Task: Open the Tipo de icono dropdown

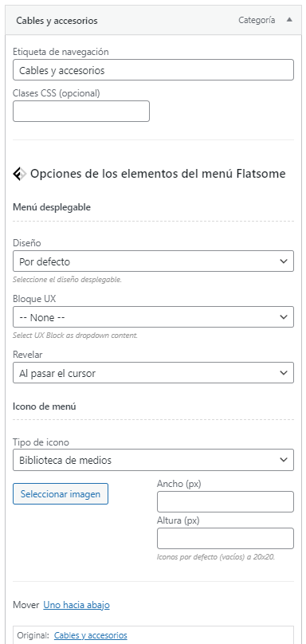Action: [x=153, y=460]
